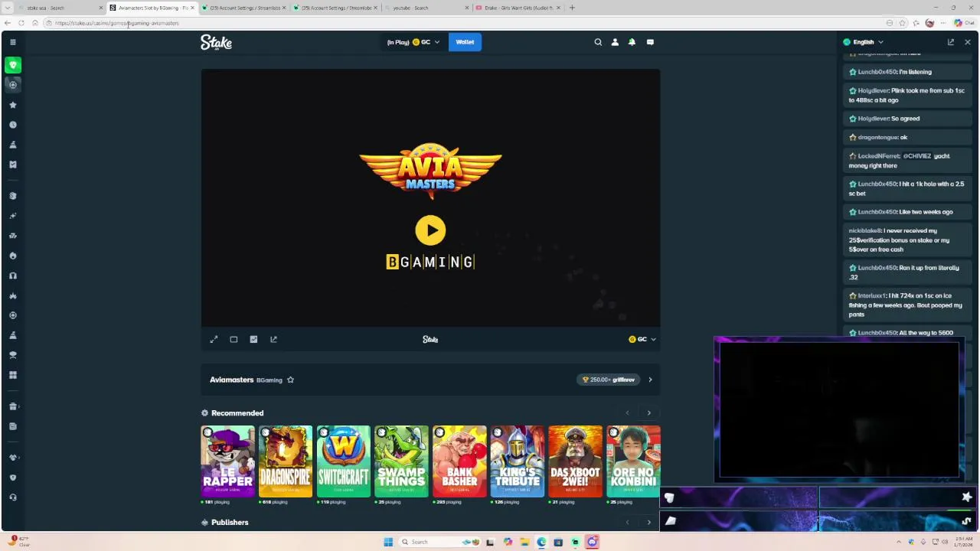Open the Windows Start menu
The height and width of the screenshot is (551, 980).
click(x=388, y=542)
